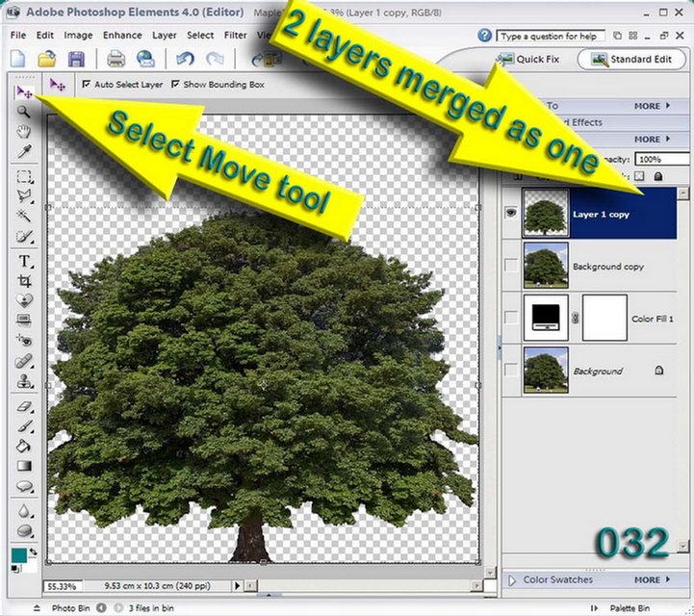Open the File menu
Image resolution: width=694 pixels, height=616 pixels.
click(x=18, y=35)
